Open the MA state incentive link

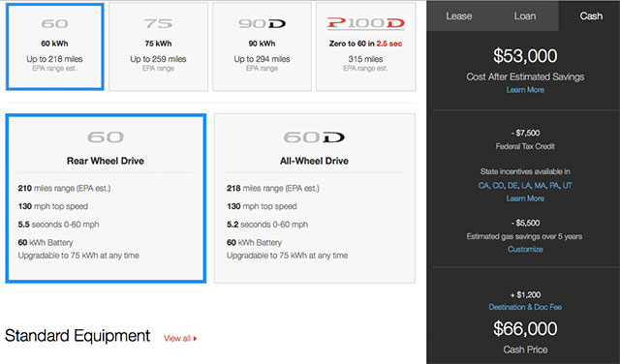coord(541,185)
